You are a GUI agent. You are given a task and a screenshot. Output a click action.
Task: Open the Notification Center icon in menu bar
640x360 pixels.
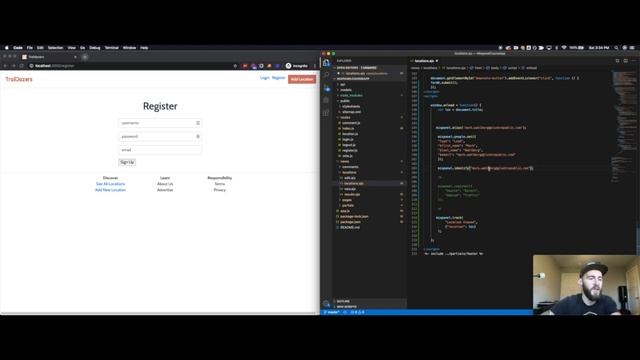tap(632, 48)
